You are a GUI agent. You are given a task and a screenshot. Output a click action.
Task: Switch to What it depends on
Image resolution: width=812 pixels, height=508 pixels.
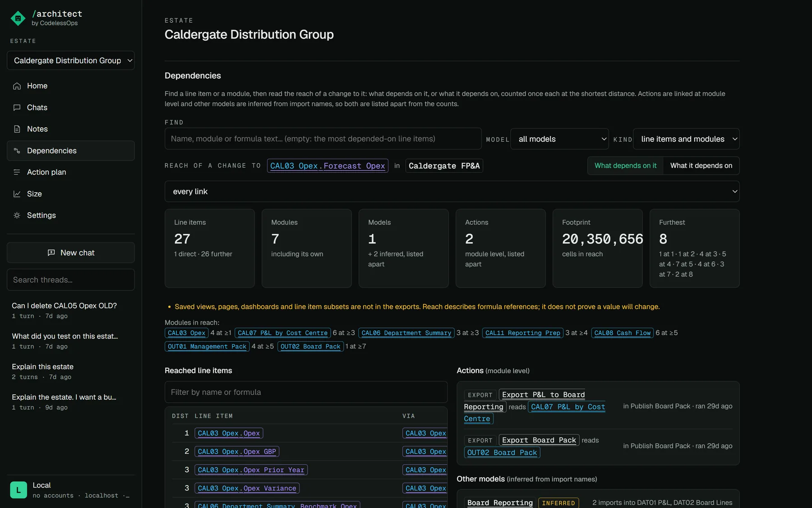701,166
